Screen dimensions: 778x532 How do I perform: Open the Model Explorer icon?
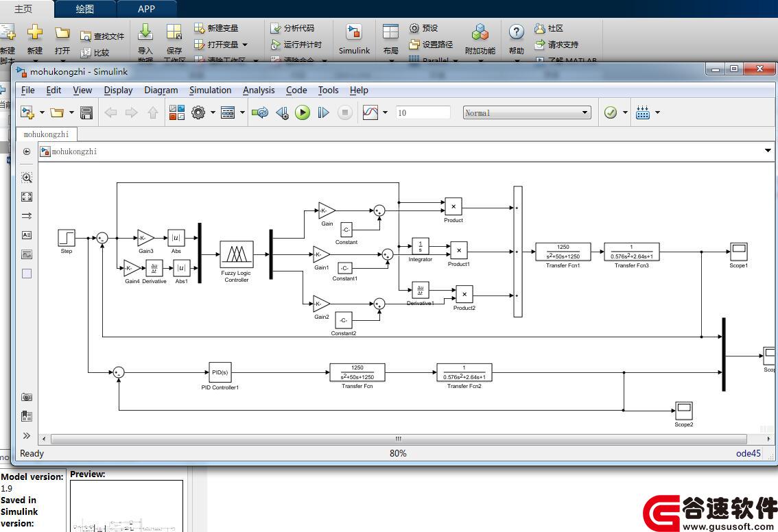click(228, 112)
